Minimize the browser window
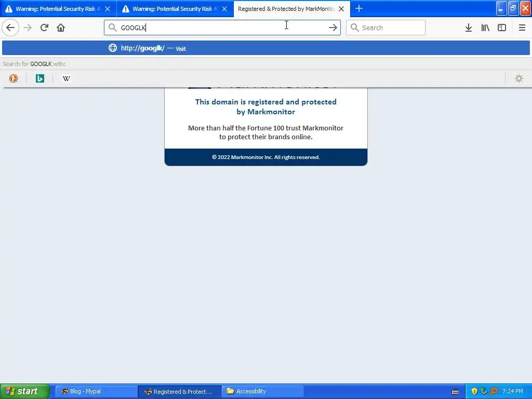532x399 pixels. click(x=501, y=8)
